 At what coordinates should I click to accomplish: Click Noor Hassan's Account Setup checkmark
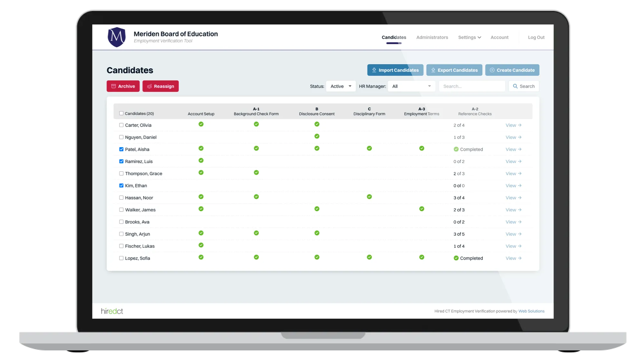coord(201,196)
